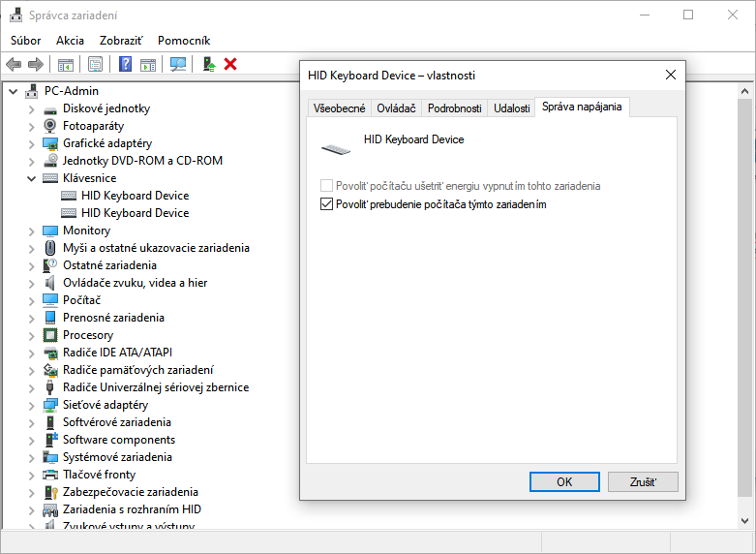Collapse the PC-Admin root node
Screen dimensions: 756x554
(x=14, y=91)
